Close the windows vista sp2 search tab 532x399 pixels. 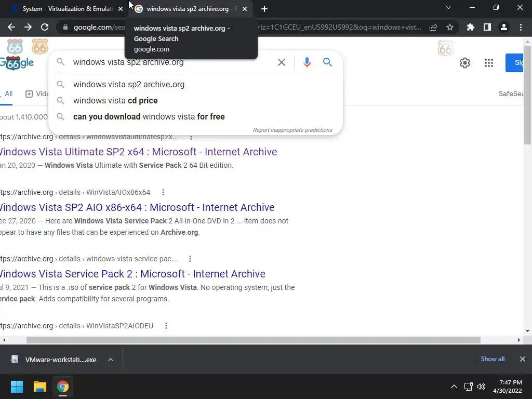[245, 9]
